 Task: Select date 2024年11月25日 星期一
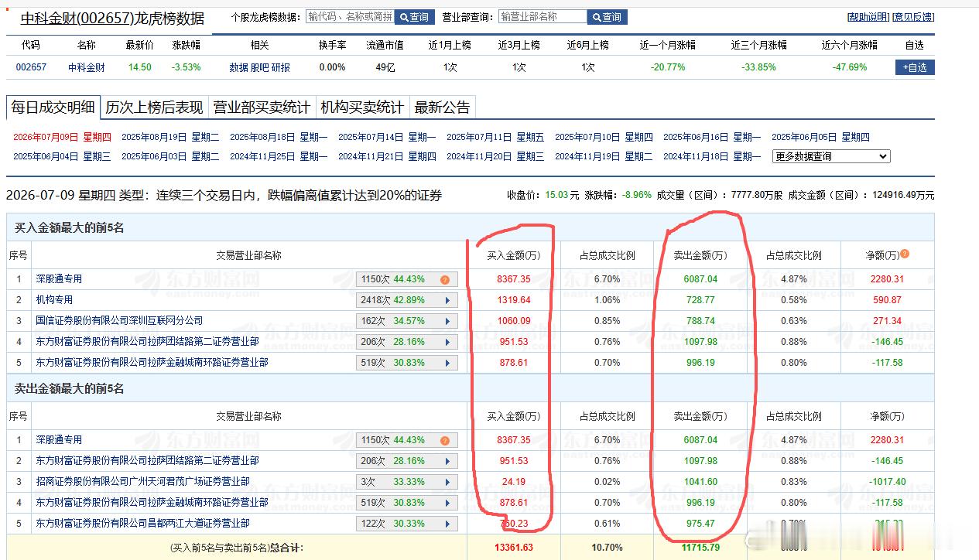pos(279,156)
